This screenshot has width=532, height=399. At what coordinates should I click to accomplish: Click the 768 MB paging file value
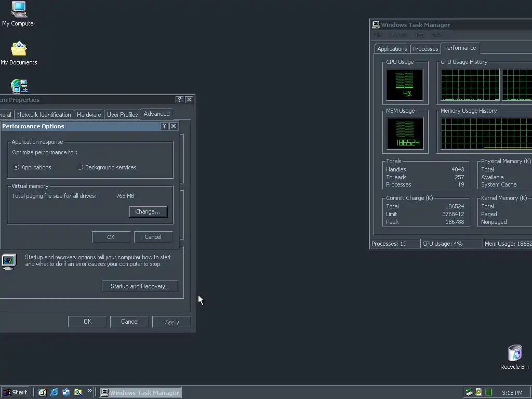point(125,196)
